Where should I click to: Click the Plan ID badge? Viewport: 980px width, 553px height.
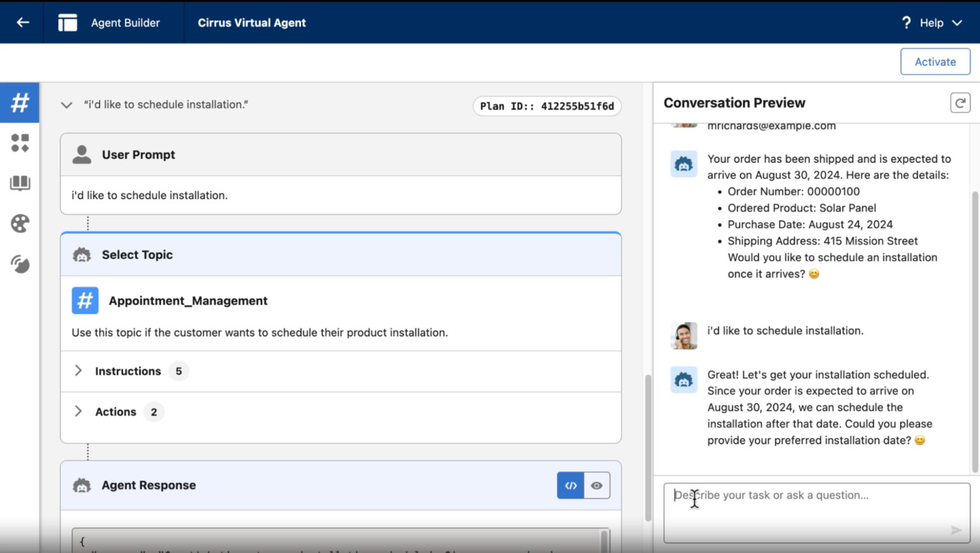pyautogui.click(x=547, y=106)
